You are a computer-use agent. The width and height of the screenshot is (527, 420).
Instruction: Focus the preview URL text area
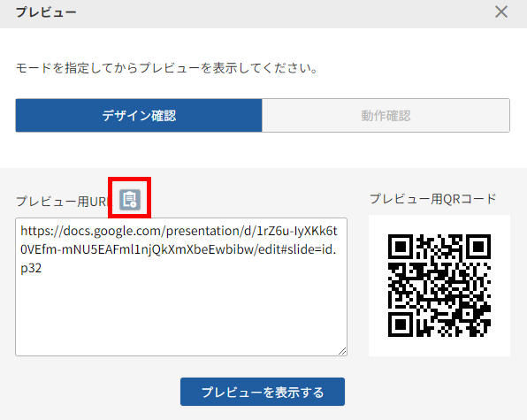click(x=181, y=287)
